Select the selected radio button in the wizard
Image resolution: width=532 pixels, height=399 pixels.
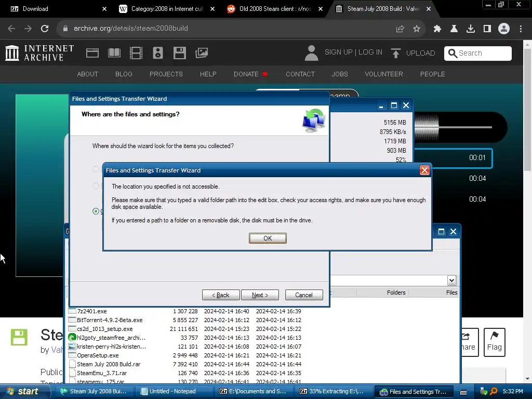pos(96,211)
